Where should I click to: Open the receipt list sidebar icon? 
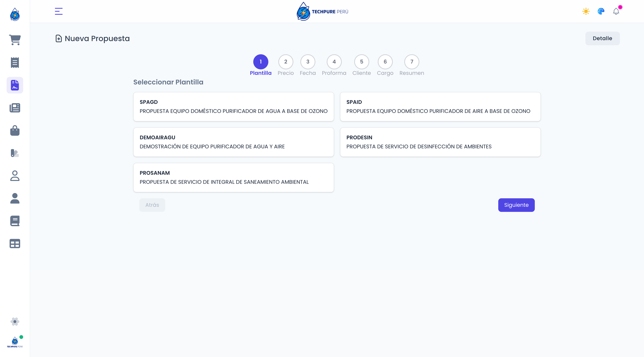click(15, 63)
